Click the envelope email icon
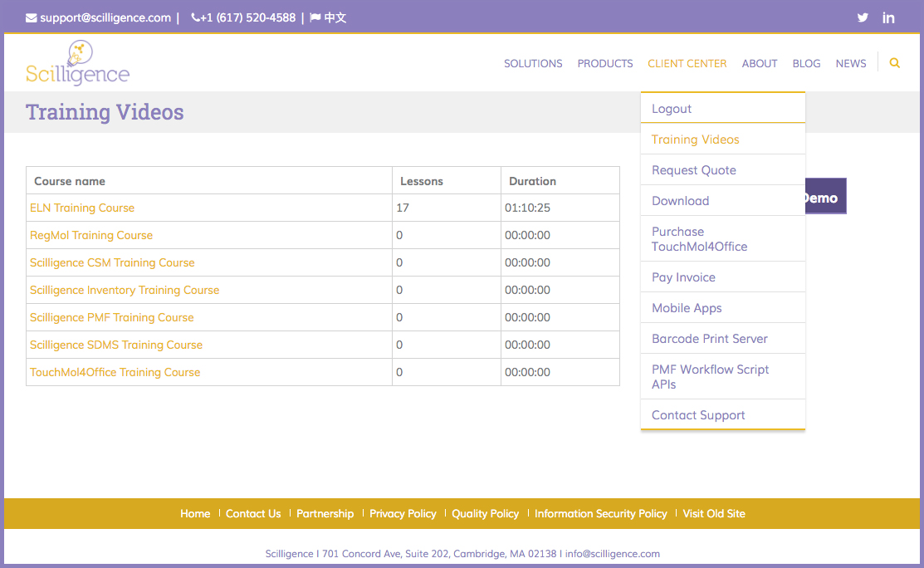Image resolution: width=924 pixels, height=568 pixels. [x=32, y=17]
